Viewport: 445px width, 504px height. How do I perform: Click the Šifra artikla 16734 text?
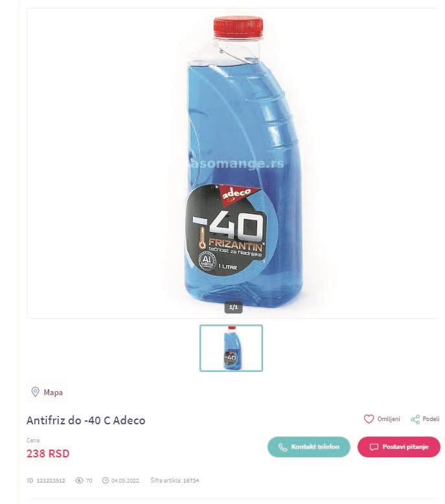(175, 481)
